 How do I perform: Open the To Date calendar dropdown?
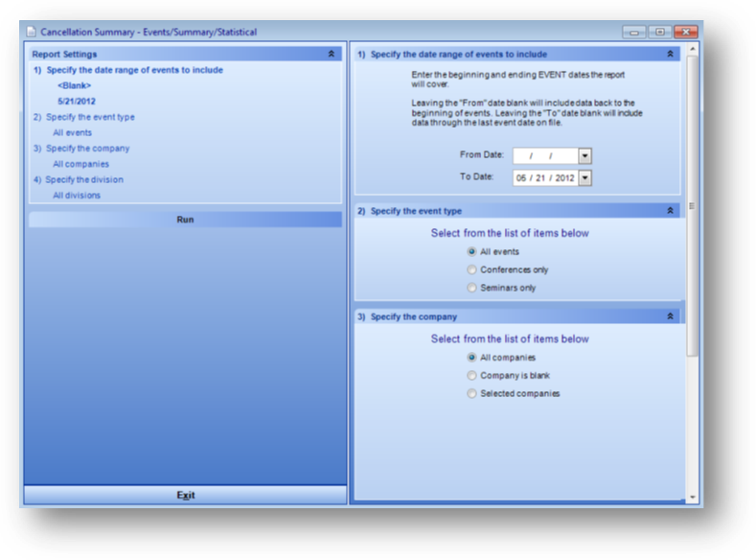coord(584,177)
